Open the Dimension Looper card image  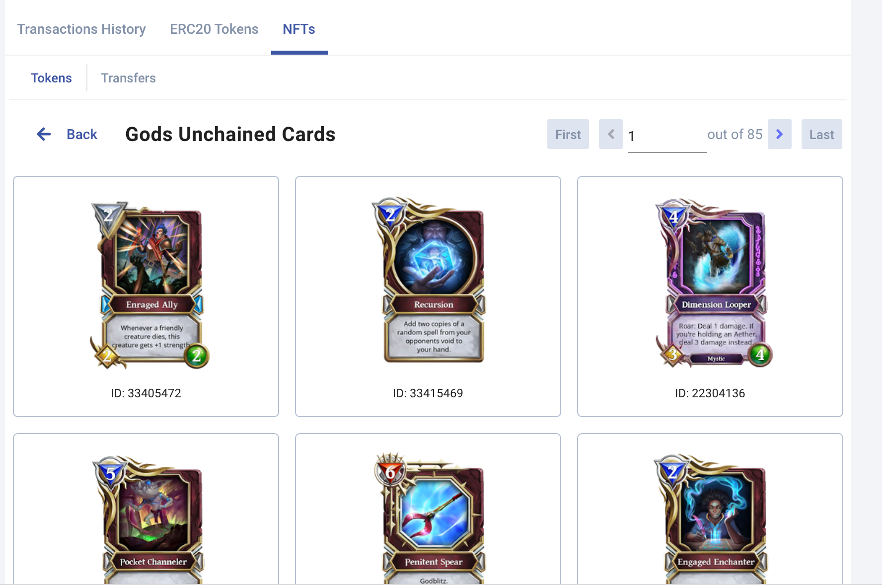pos(714,283)
